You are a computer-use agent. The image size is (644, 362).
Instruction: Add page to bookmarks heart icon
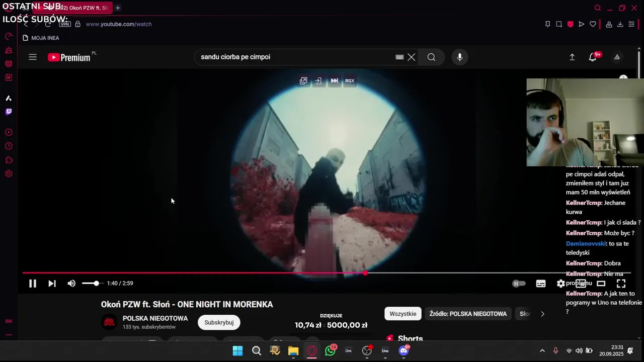tap(593, 24)
